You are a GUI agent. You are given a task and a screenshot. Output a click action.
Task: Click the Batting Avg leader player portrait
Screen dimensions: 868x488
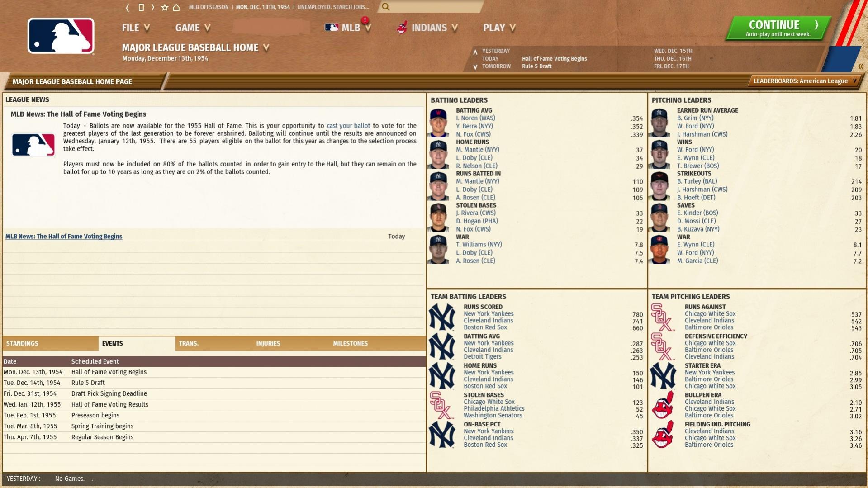[x=438, y=123]
